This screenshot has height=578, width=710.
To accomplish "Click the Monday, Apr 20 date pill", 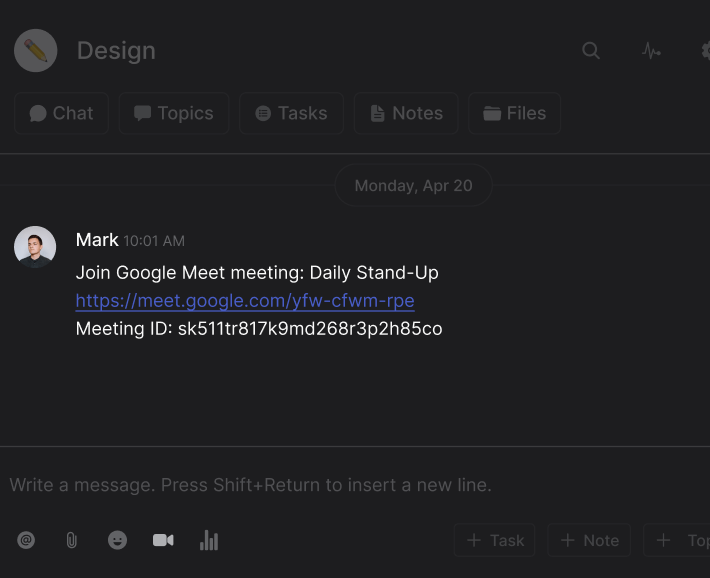I will point(413,185).
